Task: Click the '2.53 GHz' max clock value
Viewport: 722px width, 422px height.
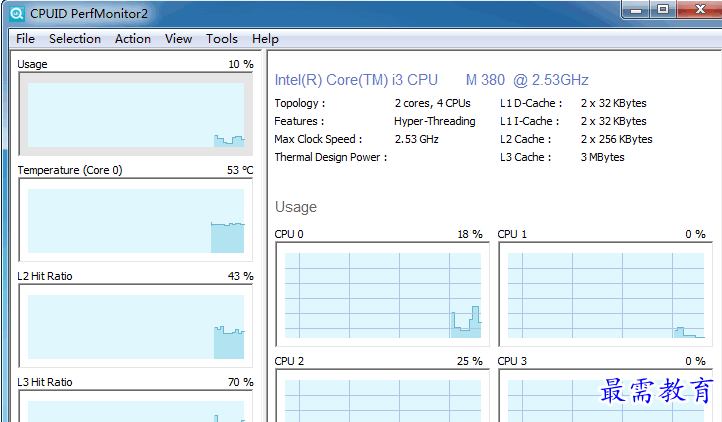Action: coord(417,139)
